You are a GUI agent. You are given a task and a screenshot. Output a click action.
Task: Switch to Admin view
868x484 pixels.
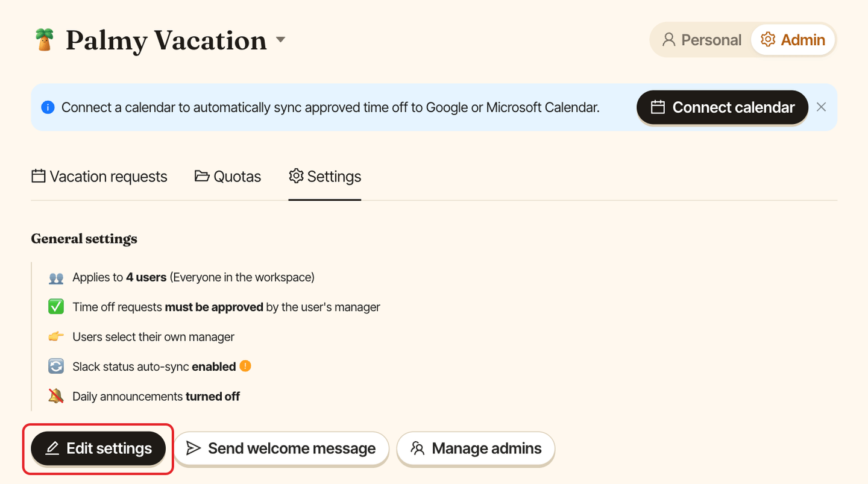pos(793,40)
